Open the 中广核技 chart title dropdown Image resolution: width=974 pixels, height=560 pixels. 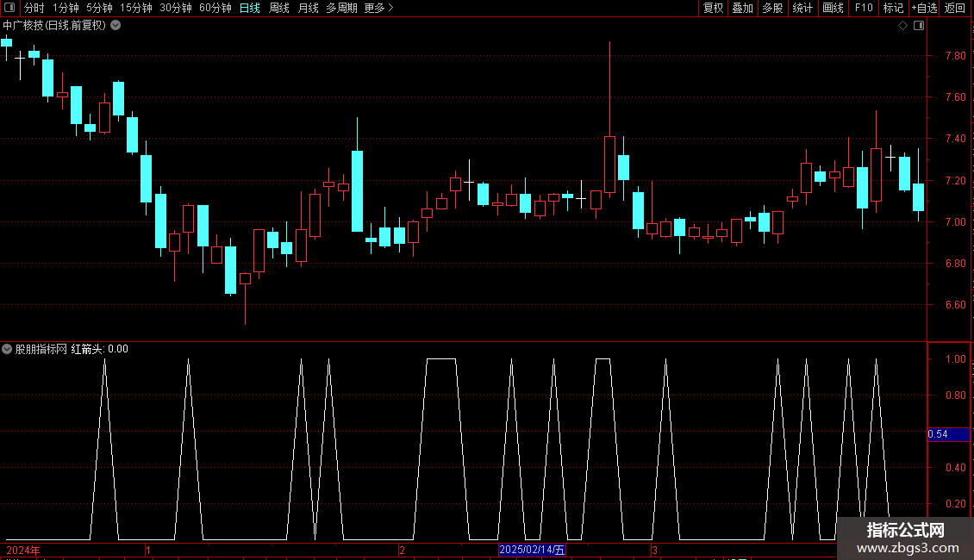click(116, 26)
